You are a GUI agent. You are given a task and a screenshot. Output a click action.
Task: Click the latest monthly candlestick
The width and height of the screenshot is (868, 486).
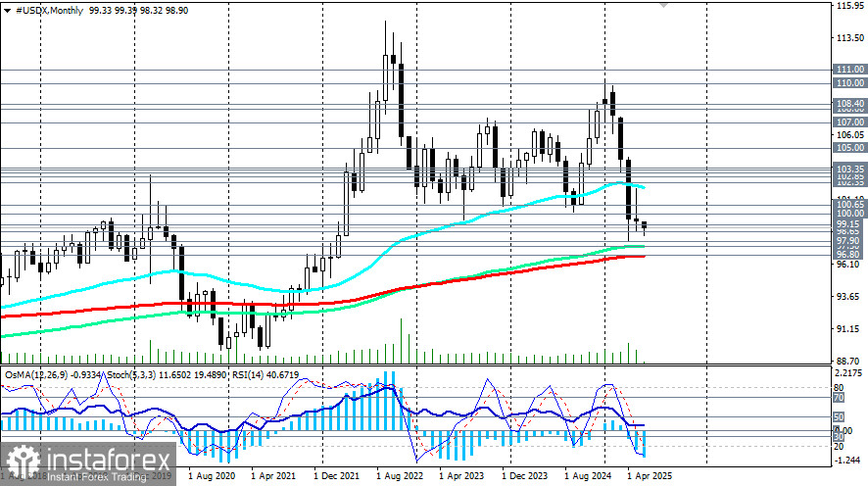[x=644, y=225]
